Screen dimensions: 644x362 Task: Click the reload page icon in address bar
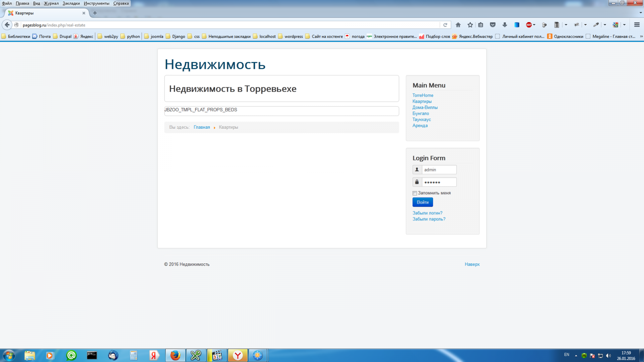click(x=445, y=25)
